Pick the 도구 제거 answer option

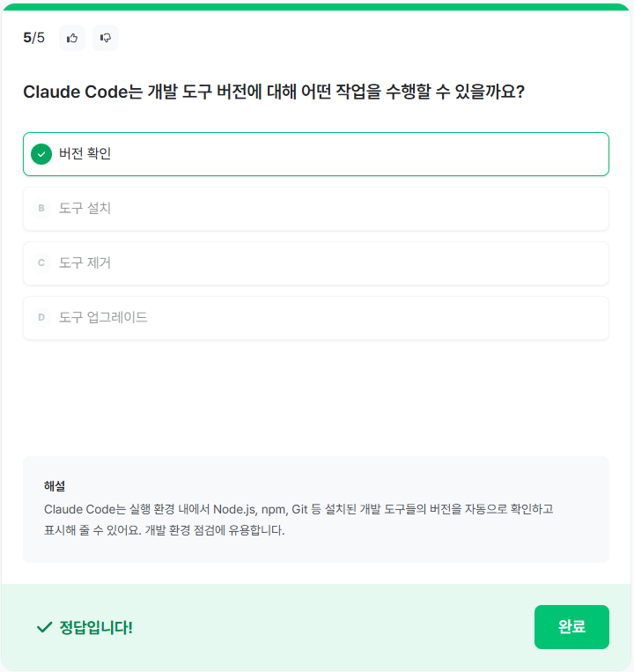coord(315,263)
